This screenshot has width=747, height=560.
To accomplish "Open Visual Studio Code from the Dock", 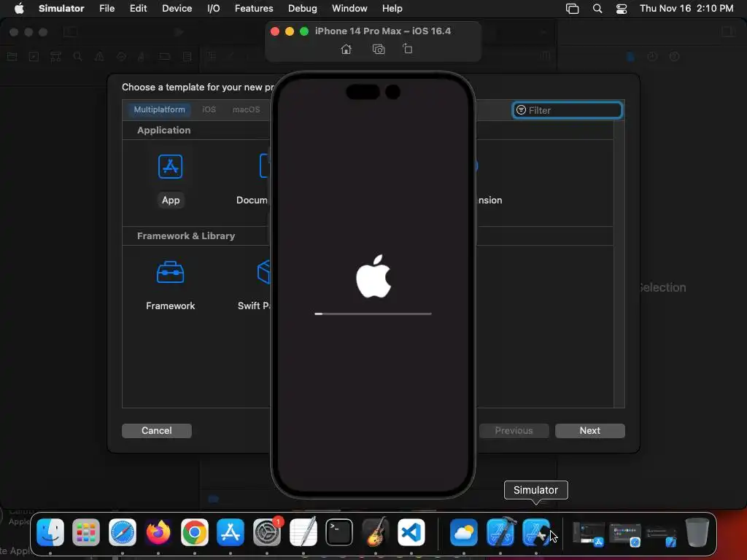I will coord(411,532).
